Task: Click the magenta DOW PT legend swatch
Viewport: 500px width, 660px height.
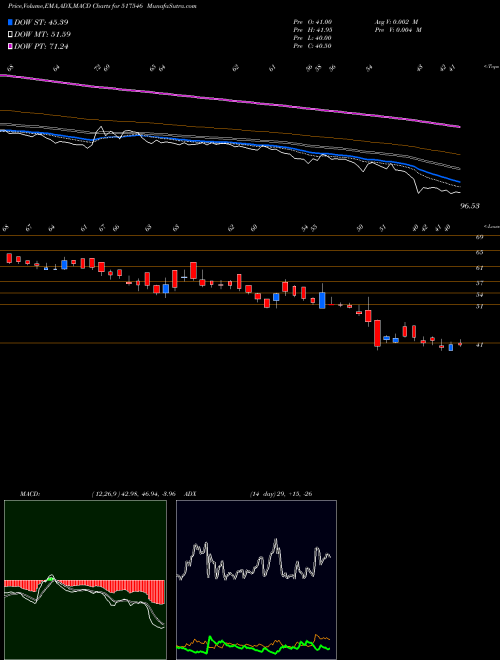Action: coord(10,47)
